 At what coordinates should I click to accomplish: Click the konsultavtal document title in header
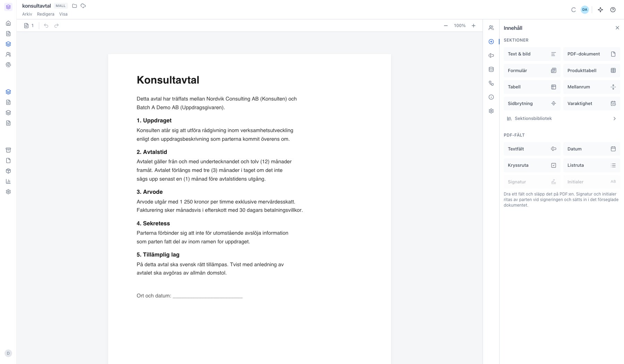(x=36, y=6)
